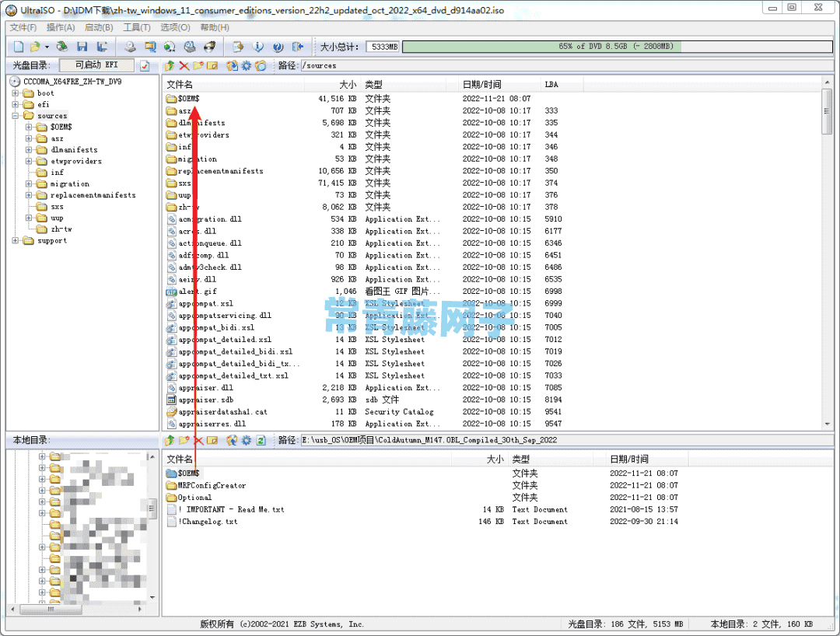Mount the image to a virtual drive icon
This screenshot has height=636, width=840.
click(190, 47)
